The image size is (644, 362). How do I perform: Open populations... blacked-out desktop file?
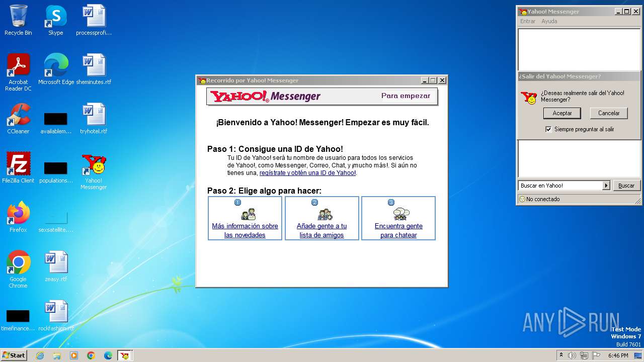56,172
